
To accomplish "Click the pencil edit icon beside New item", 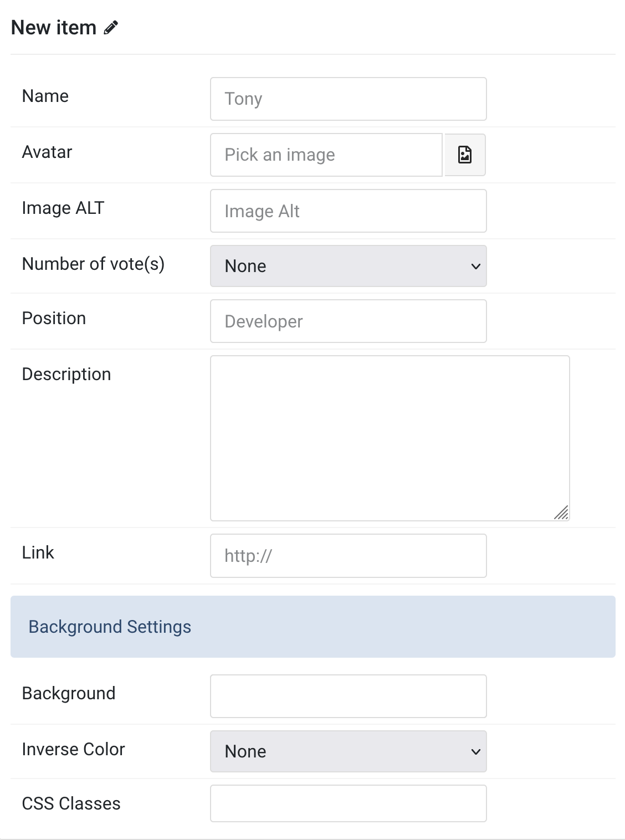I will pos(111,28).
